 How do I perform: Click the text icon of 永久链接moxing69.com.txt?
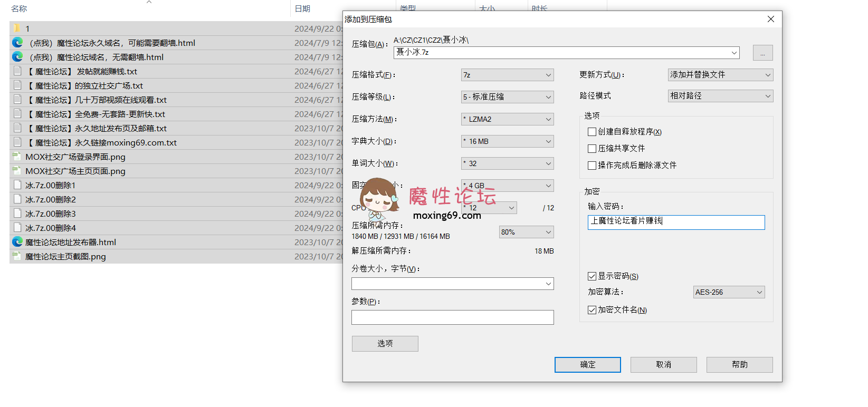17,142
